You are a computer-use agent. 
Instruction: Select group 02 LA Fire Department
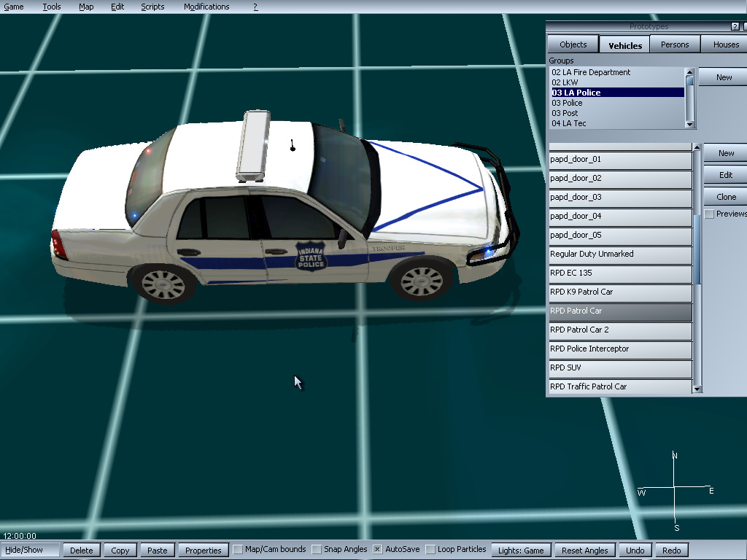[x=617, y=72]
